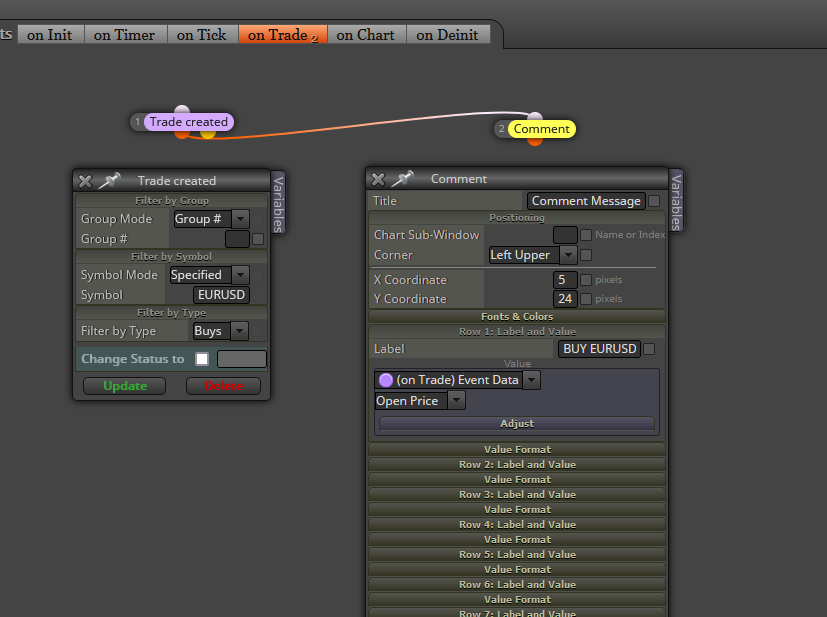This screenshot has height=617, width=827.
Task: Click the Y Coordinate field showing 24
Action: click(x=565, y=299)
